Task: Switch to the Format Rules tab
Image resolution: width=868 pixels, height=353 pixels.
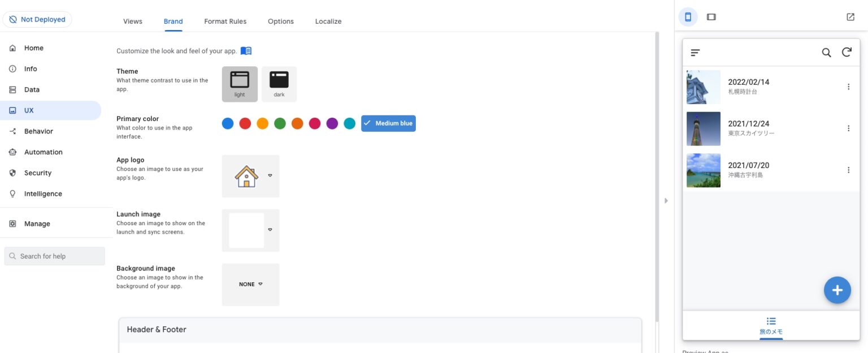Action: [225, 21]
